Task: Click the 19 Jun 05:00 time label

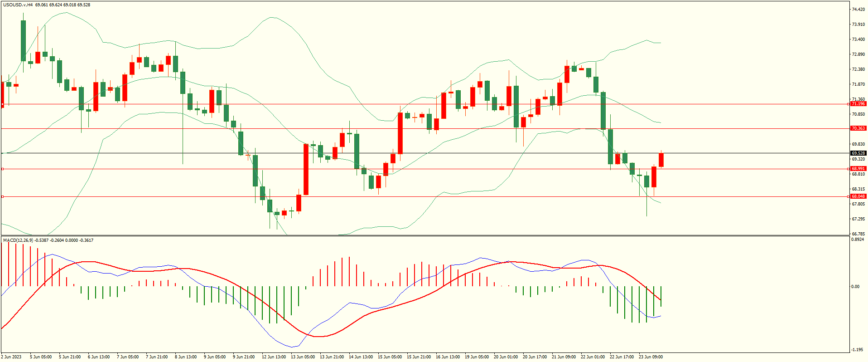Action: tap(477, 357)
